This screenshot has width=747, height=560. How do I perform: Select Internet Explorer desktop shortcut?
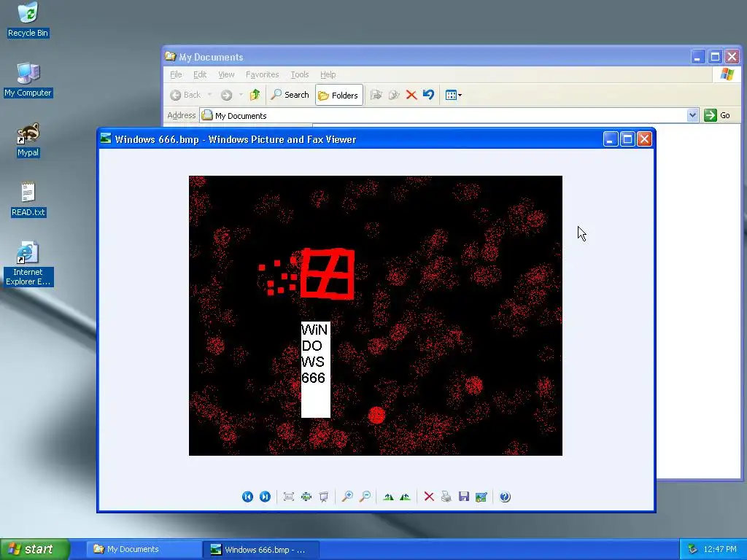click(28, 263)
